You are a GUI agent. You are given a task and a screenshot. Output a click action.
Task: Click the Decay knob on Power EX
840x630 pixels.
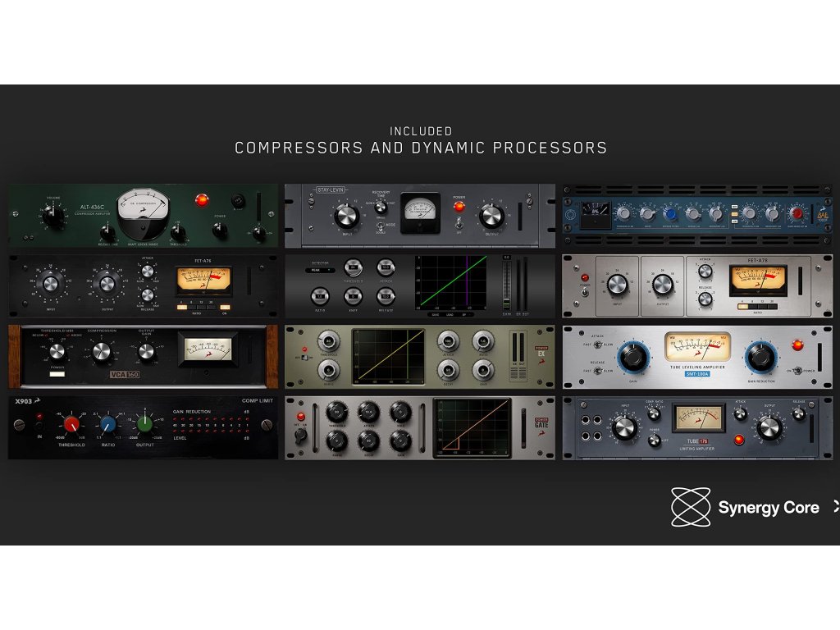click(x=449, y=370)
